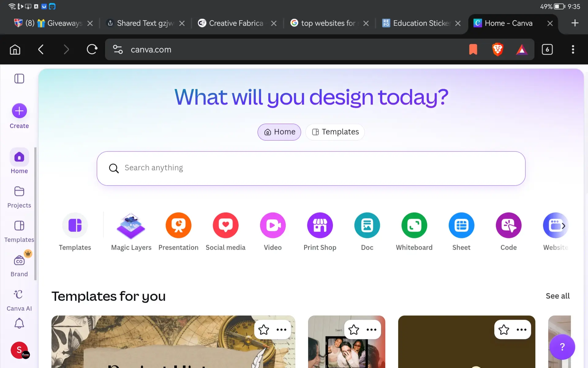Choose the Social media design type
Screen dimensions: 588x368
click(226, 232)
